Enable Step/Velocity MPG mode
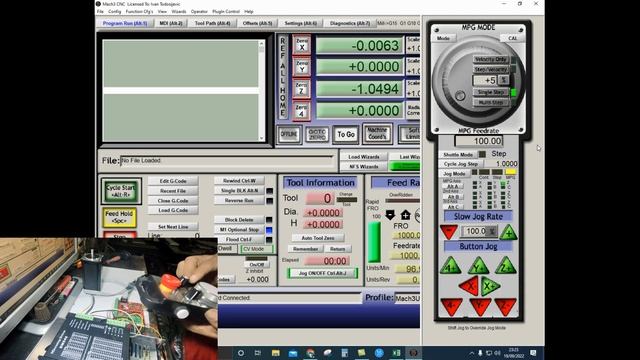This screenshot has width=640, height=360. pyautogui.click(x=490, y=69)
